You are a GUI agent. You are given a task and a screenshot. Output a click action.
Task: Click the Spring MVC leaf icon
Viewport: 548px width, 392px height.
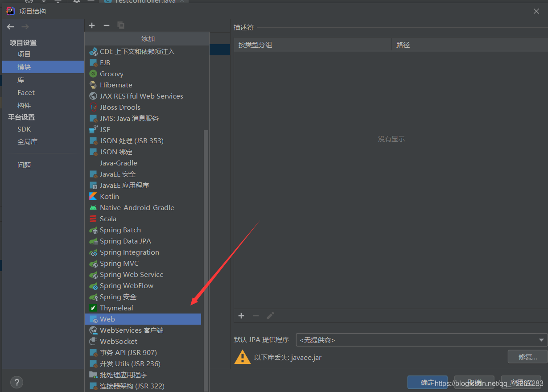[93, 264]
